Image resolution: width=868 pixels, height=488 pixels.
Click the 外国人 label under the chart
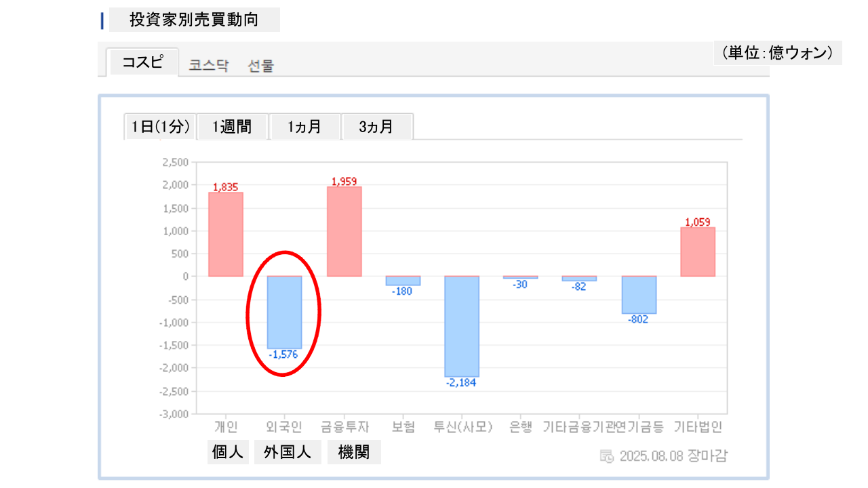[x=288, y=452]
